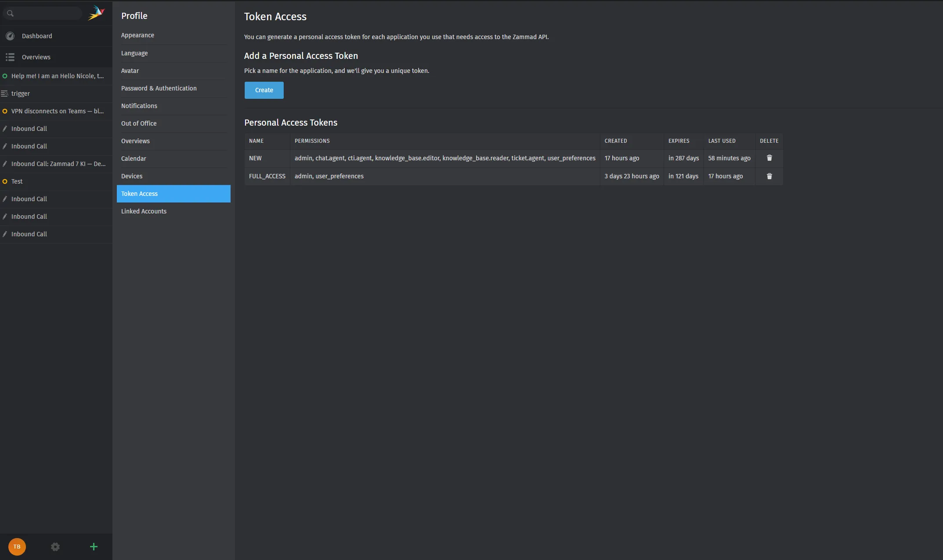Screen dimensions: 943x560
Task: Click the Dashboard gauge icon
Action: [x=10, y=36]
